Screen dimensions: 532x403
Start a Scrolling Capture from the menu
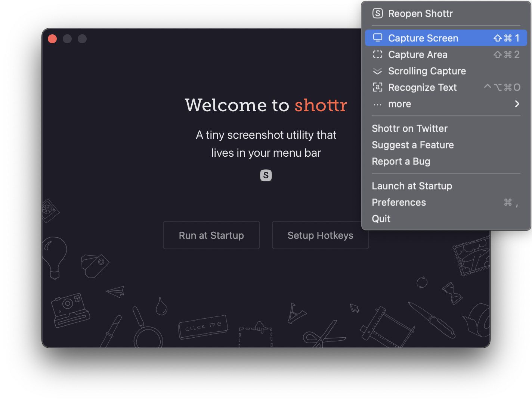(x=446, y=71)
